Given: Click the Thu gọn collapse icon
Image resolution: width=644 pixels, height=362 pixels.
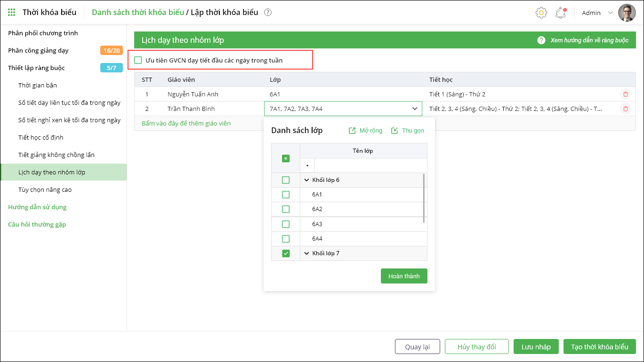Looking at the screenshot, I should (394, 131).
